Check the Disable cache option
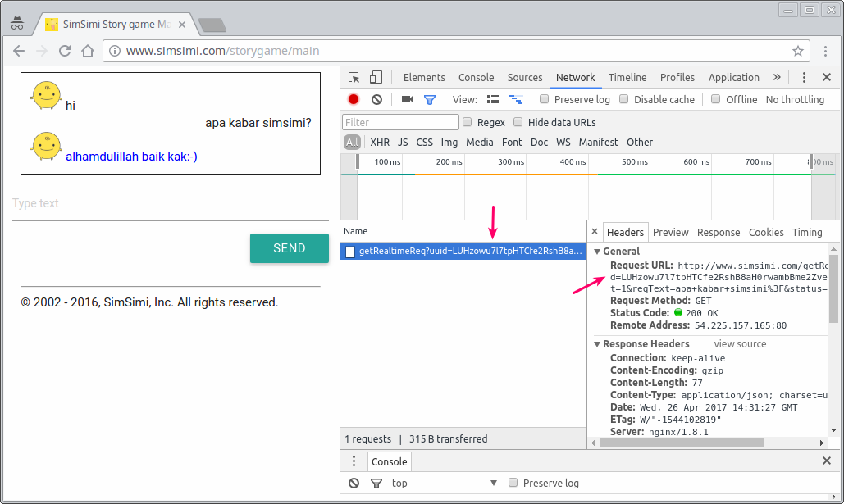 [x=624, y=99]
